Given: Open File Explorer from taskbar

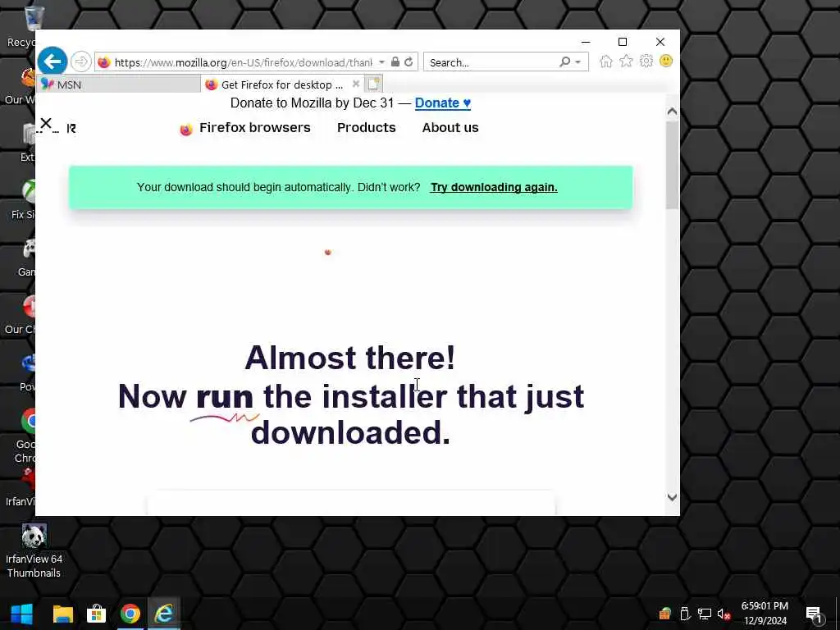Looking at the screenshot, I should click(62, 614).
